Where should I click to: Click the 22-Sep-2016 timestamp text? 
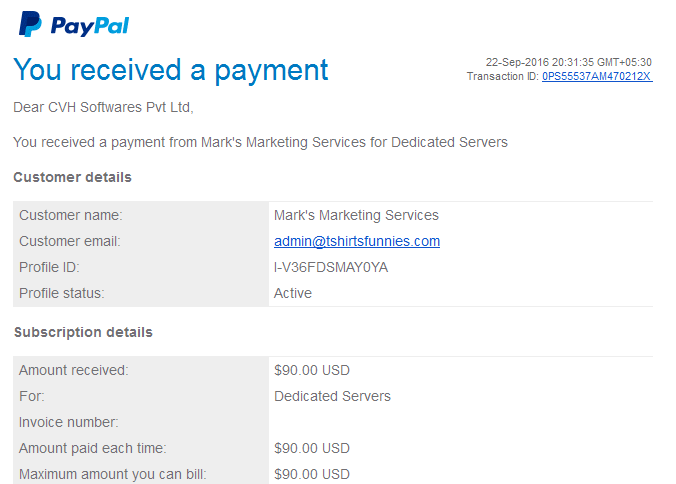(x=569, y=62)
